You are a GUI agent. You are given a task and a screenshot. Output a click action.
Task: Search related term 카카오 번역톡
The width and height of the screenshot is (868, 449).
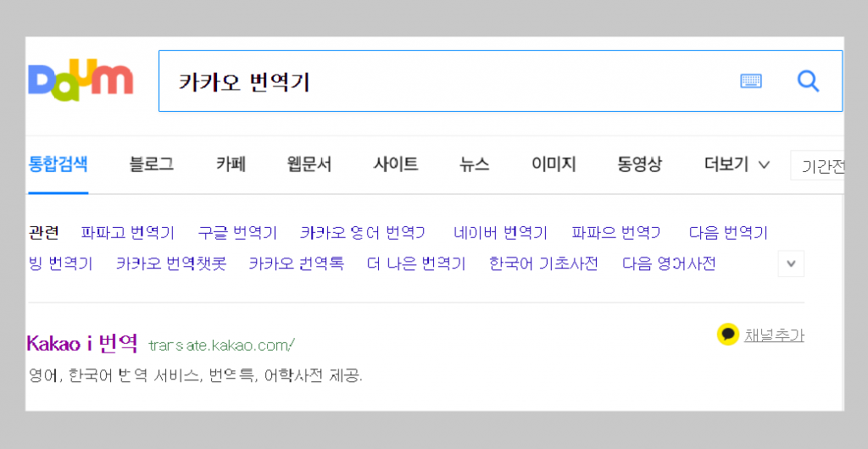point(297,263)
